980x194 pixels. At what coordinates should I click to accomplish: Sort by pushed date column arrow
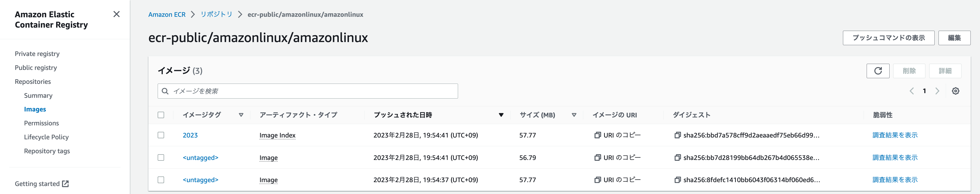coord(501,115)
